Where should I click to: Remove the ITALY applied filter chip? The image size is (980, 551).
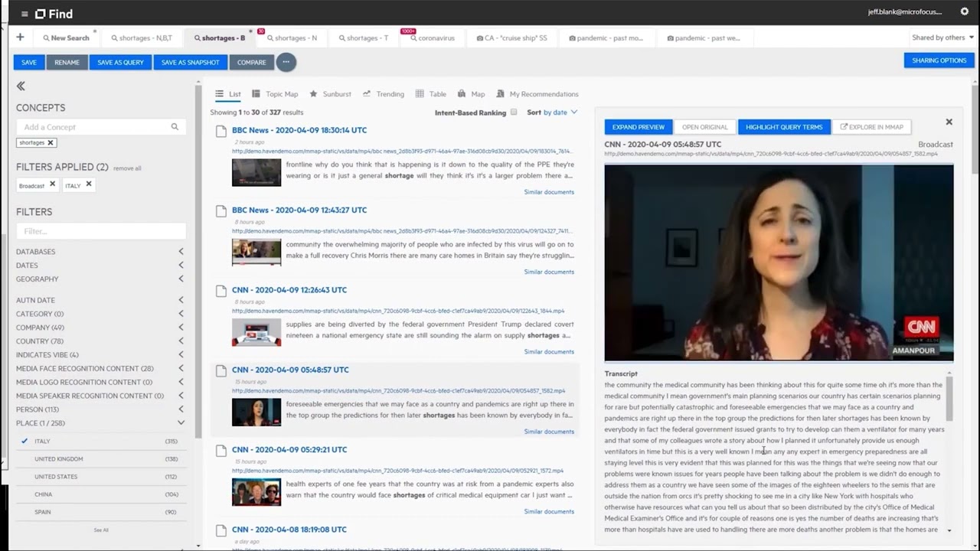(89, 184)
